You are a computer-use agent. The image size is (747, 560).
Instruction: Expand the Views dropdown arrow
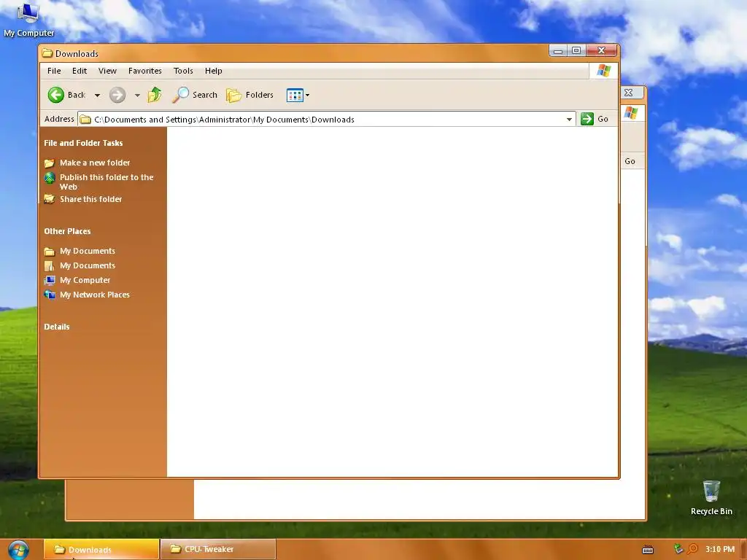(x=308, y=96)
